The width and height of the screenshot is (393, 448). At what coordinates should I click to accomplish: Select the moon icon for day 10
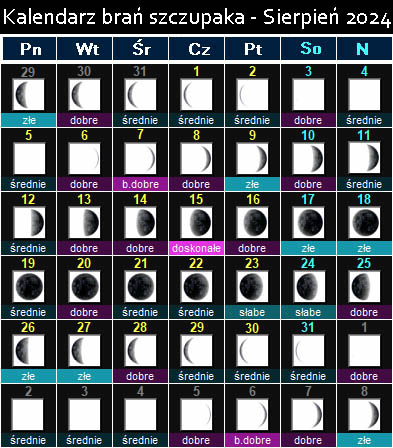(x=308, y=159)
